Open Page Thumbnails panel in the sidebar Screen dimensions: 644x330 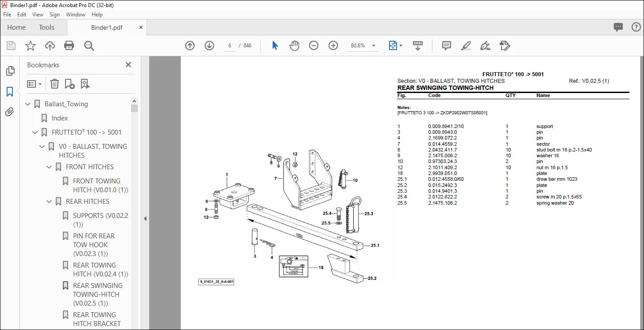tap(10, 71)
